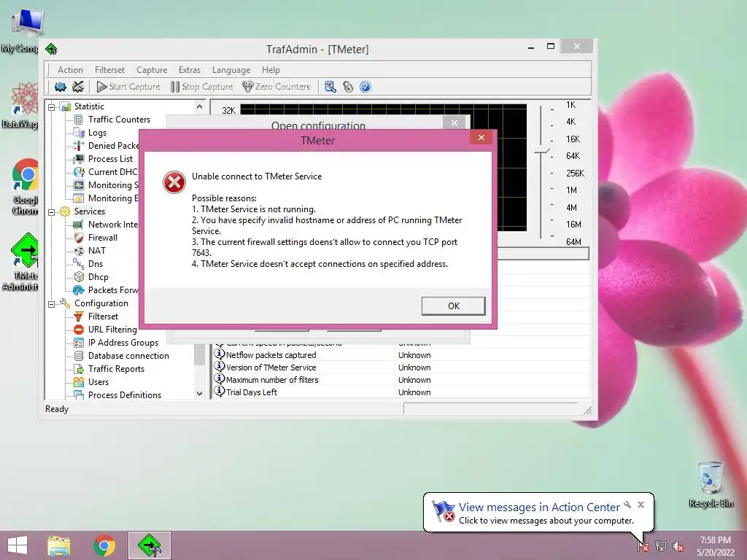Collapse the Statistic tree node
747x560 pixels.
click(x=52, y=107)
